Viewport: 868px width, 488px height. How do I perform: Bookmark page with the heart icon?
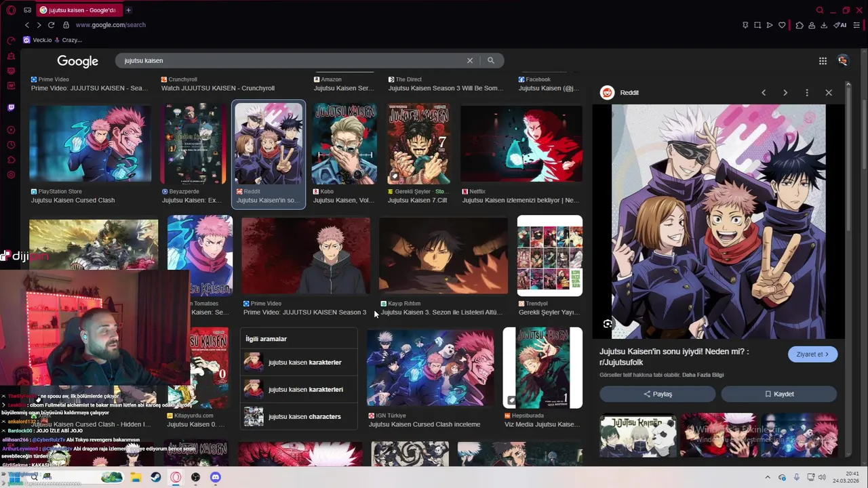[x=782, y=25]
